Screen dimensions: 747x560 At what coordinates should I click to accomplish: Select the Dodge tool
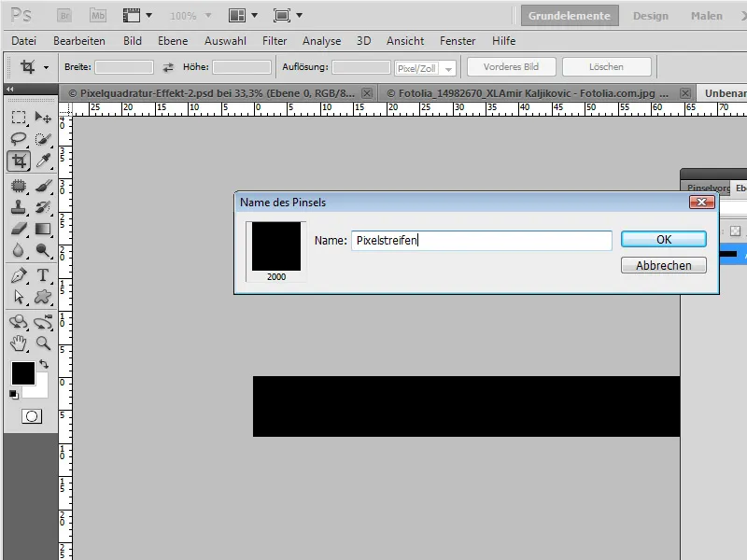pyautogui.click(x=43, y=250)
